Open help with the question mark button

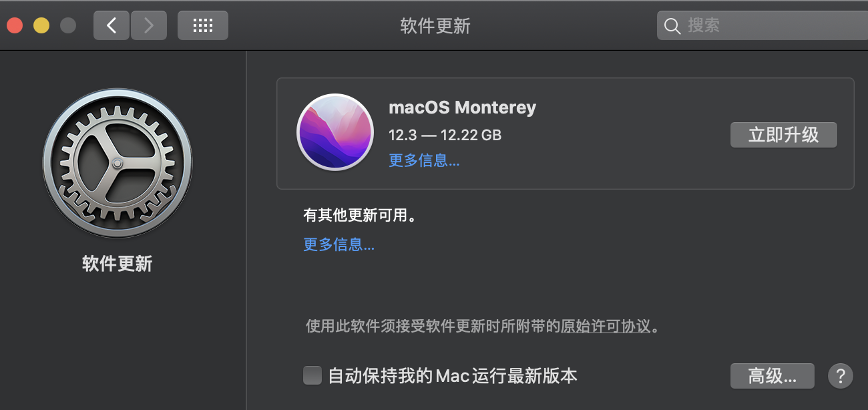coord(841,375)
